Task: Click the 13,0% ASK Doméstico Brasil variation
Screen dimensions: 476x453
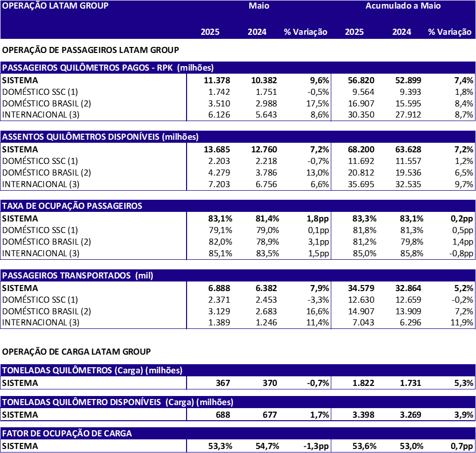Action: pos(318,173)
